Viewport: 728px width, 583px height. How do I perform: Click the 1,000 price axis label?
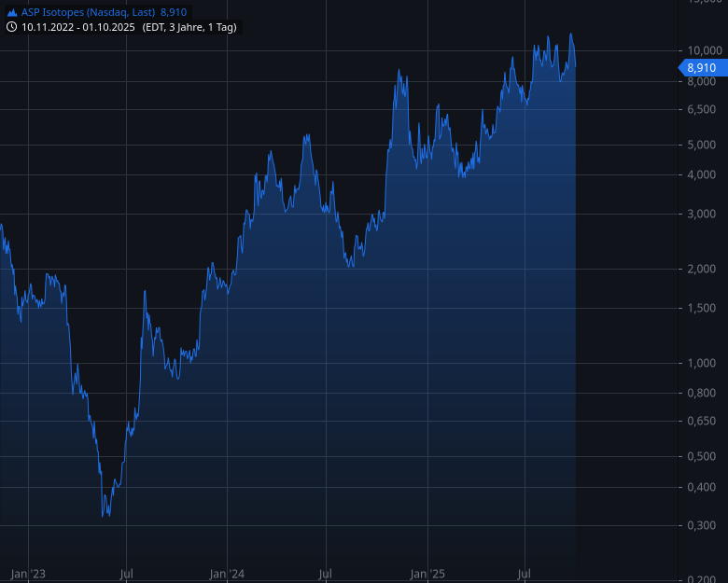coord(701,363)
